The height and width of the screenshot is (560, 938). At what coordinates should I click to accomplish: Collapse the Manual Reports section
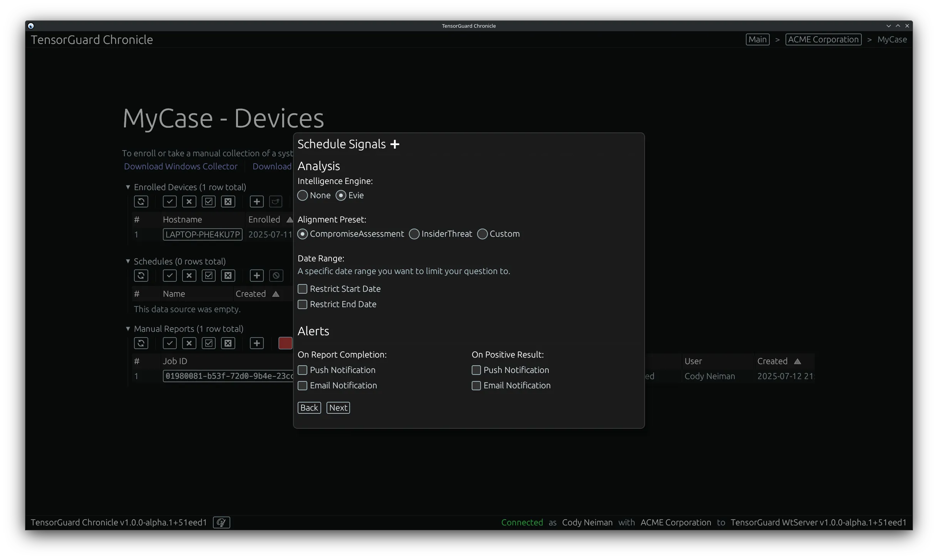128,329
